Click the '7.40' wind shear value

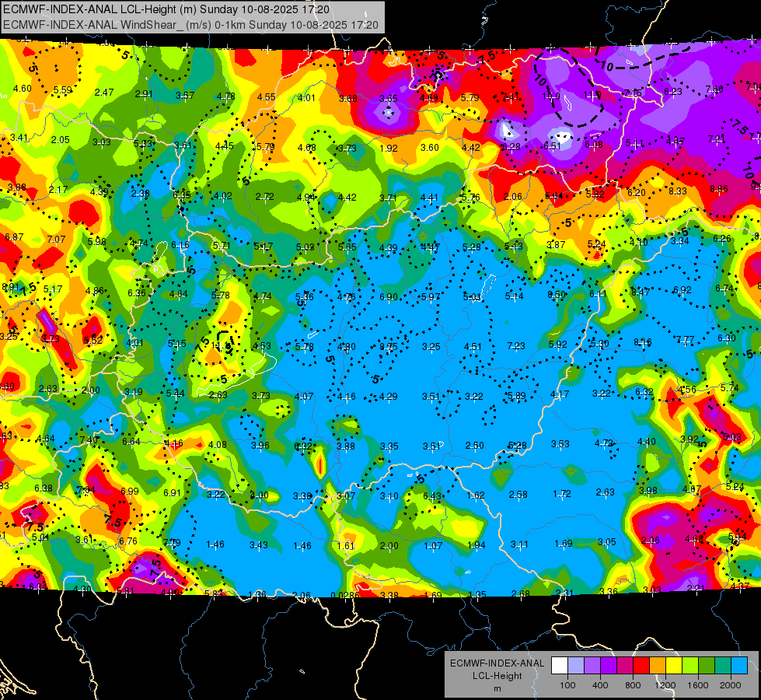tap(89, 439)
